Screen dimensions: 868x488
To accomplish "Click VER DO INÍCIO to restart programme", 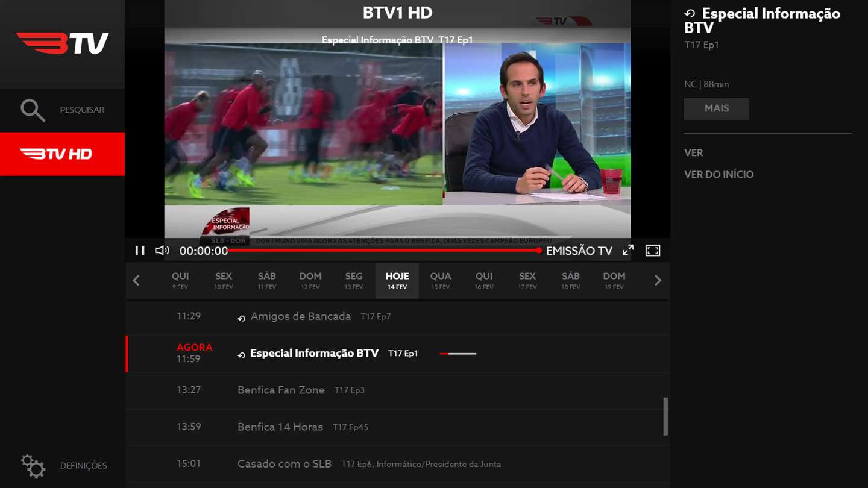I will click(x=719, y=175).
